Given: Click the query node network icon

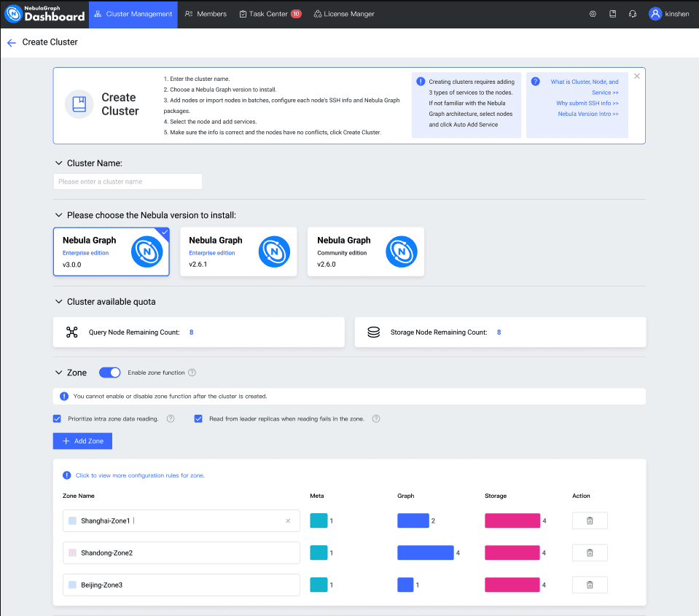Looking at the screenshot, I should [71, 332].
